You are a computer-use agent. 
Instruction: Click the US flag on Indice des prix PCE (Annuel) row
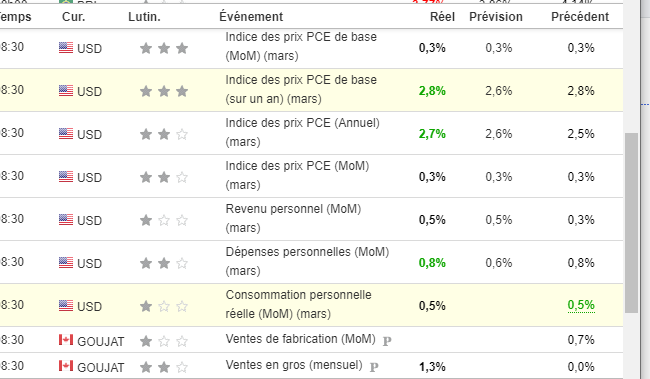(x=66, y=134)
